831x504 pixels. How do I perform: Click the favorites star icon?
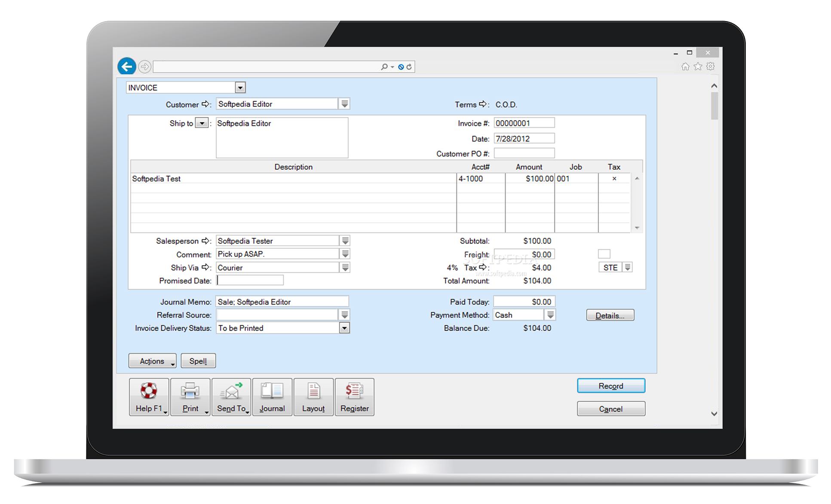(x=698, y=67)
